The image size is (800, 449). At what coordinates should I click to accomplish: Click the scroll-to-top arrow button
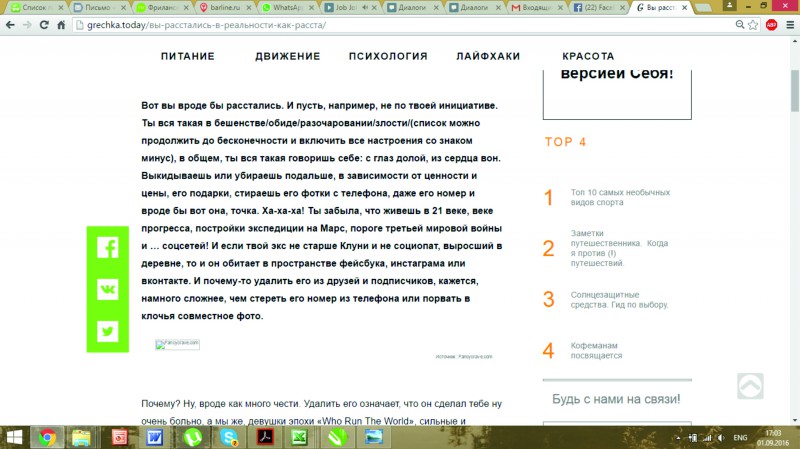point(750,386)
